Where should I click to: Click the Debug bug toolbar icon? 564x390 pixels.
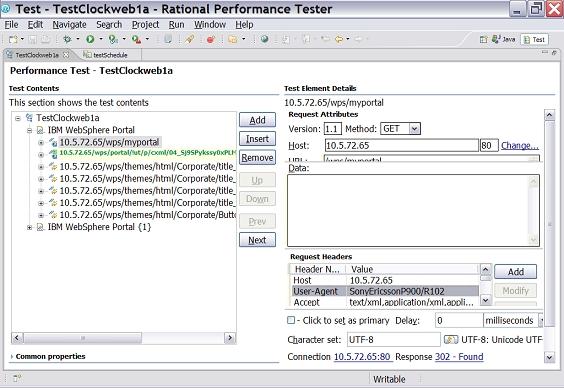tap(67, 39)
